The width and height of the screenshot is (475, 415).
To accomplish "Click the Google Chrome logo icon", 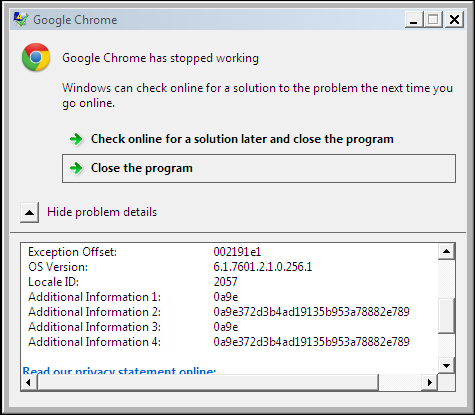I will tap(36, 57).
